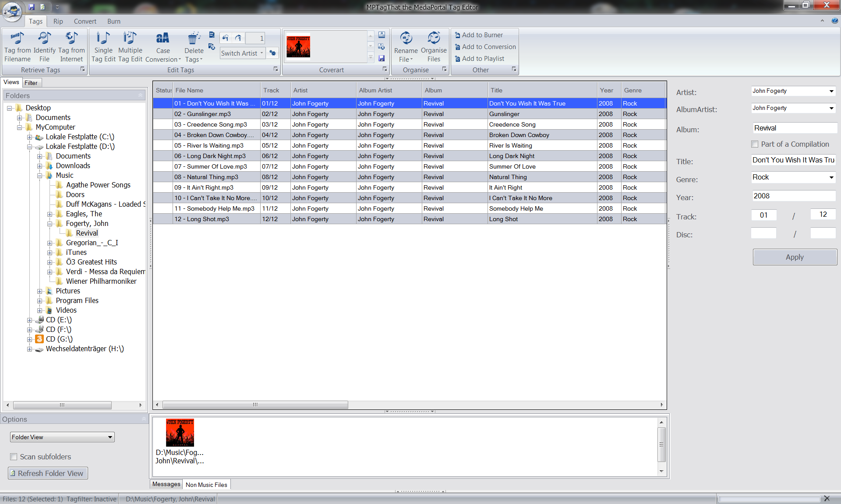Click the Identify File icon

[44, 39]
